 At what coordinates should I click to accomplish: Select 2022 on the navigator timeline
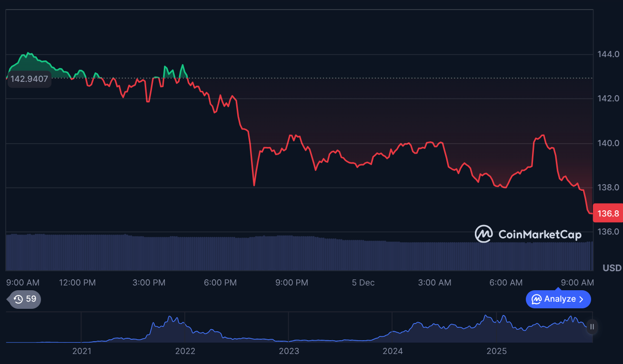click(185, 351)
